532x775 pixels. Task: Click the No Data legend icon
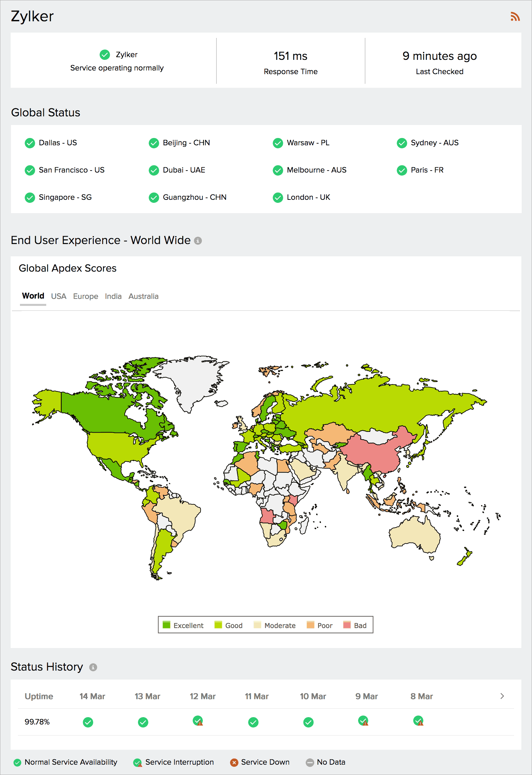[310, 763]
